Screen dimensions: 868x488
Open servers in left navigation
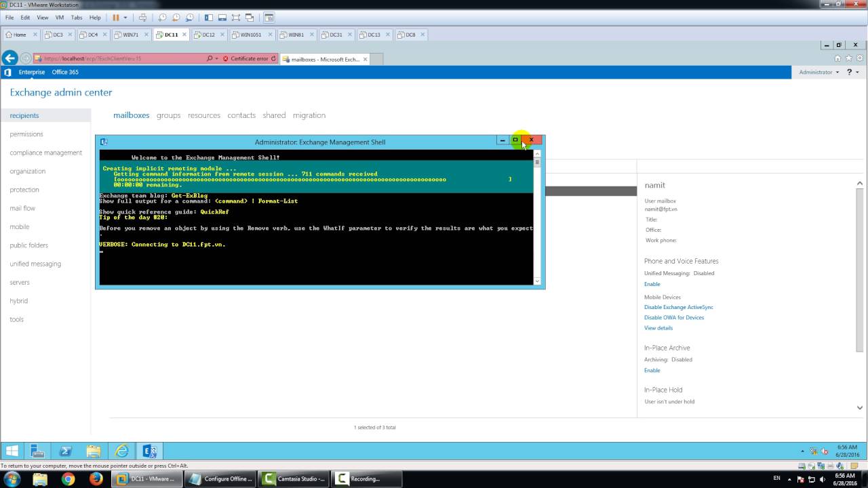tap(20, 282)
